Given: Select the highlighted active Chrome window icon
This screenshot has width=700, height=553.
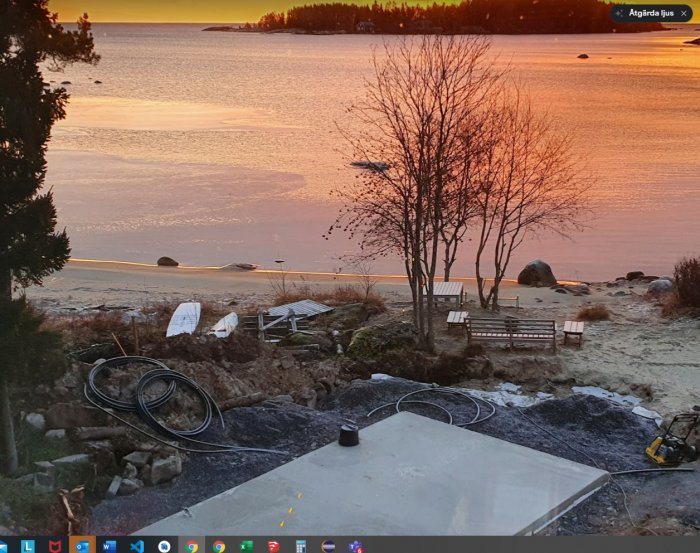Looking at the screenshot, I should tap(192, 546).
